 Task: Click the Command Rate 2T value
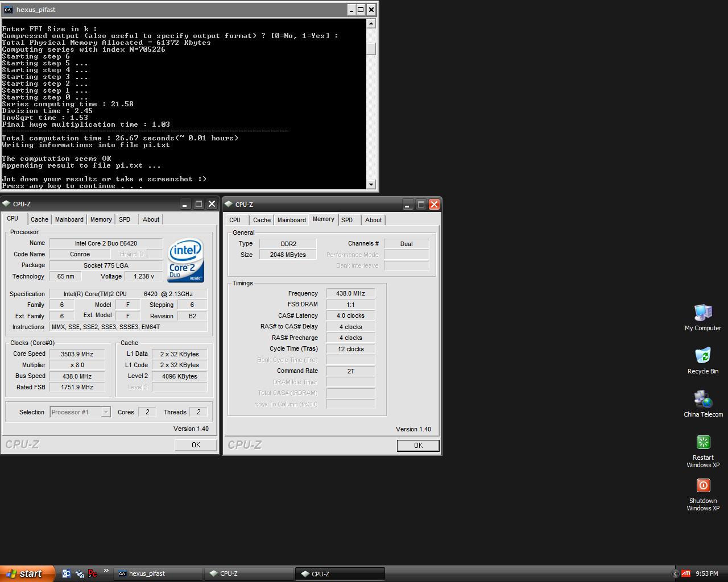coord(350,371)
